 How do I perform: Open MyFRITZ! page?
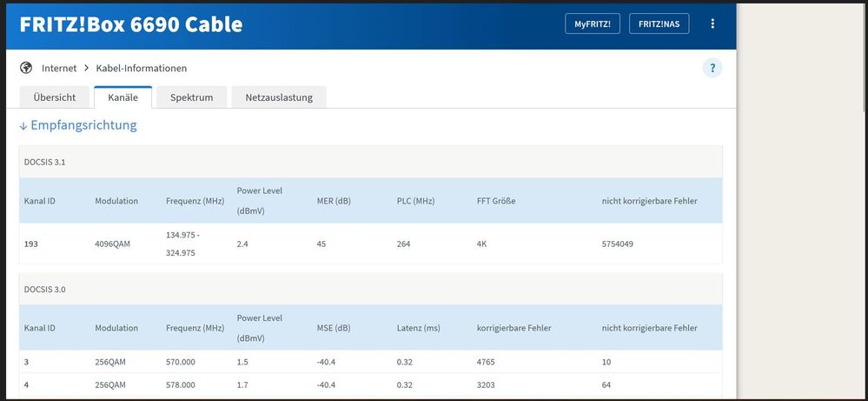tap(593, 23)
